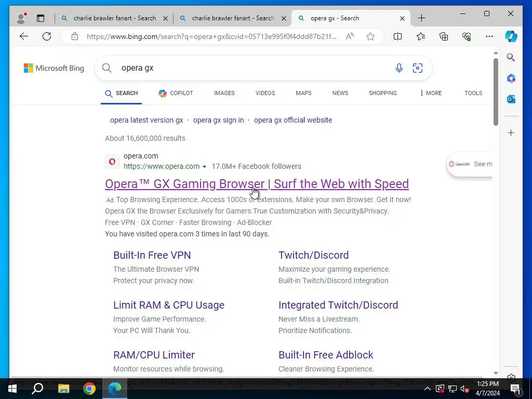Screen dimensions: 532x399
Task: Click related search opera gx official website
Action: pos(293,120)
